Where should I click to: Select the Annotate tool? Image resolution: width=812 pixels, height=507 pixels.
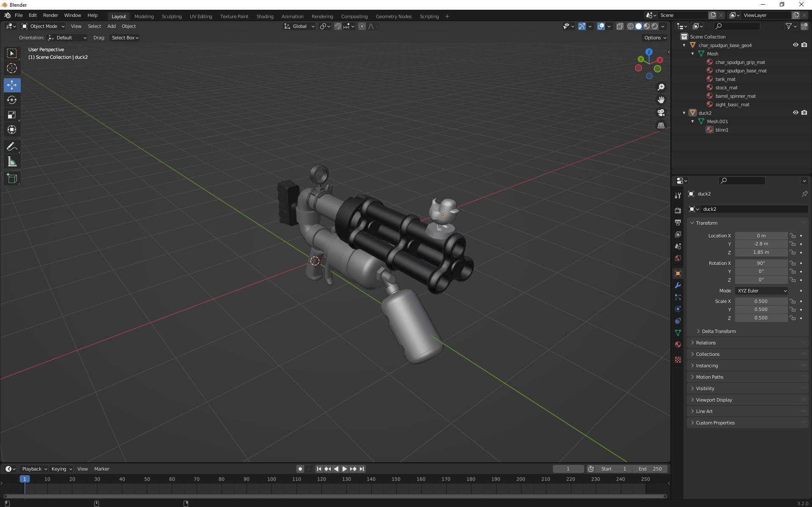click(12, 147)
